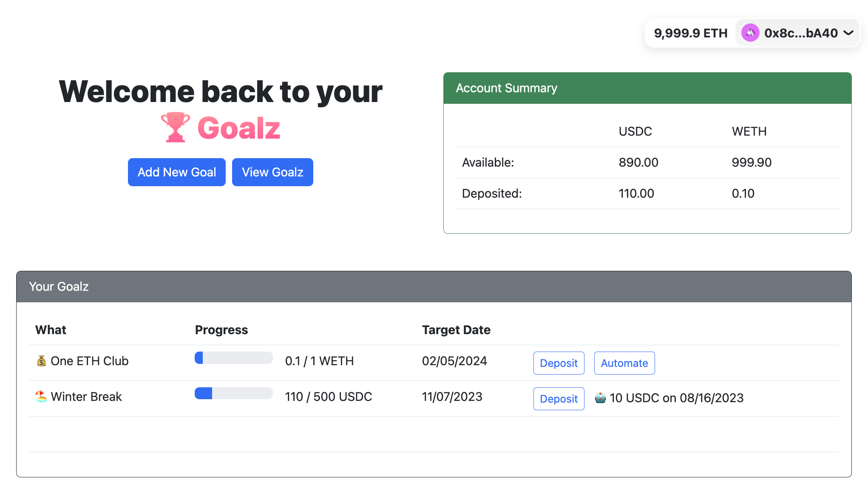
Task: Deposit into the One ETH Club goal
Action: [559, 363]
